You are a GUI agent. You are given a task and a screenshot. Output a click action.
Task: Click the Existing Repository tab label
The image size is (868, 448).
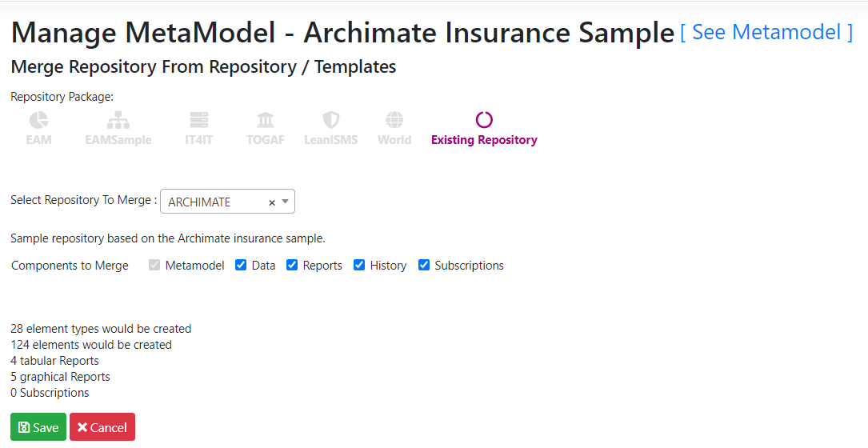484,139
